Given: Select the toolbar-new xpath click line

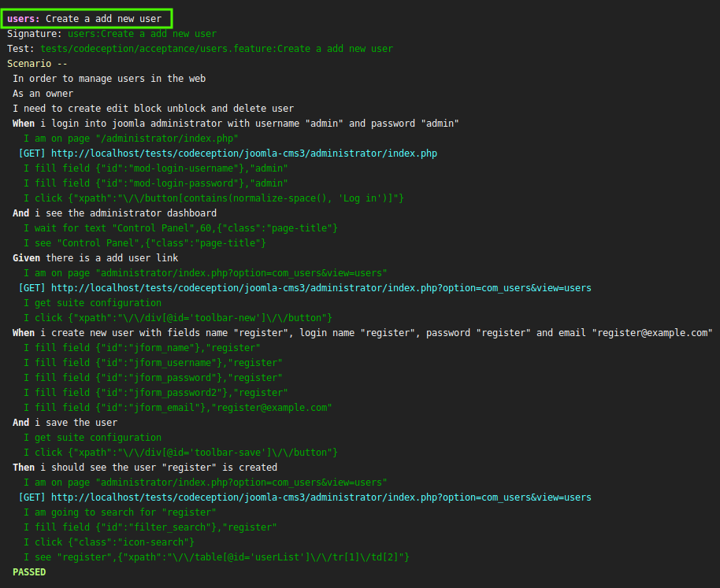Looking at the screenshot, I should point(177,318).
